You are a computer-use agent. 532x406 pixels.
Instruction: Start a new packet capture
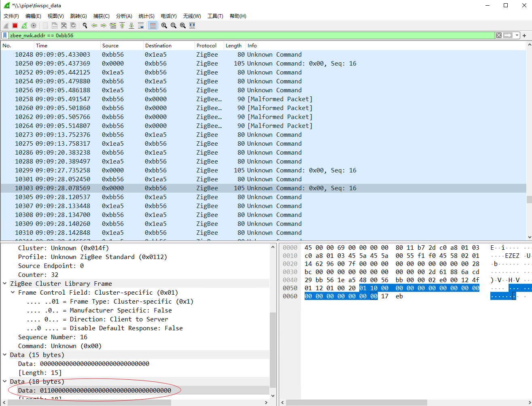coord(6,25)
